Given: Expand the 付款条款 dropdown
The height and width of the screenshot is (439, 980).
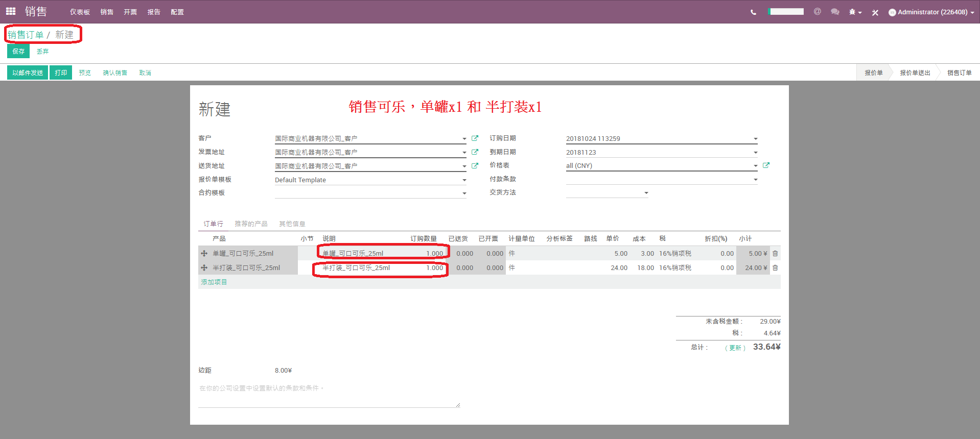Looking at the screenshot, I should point(756,180).
